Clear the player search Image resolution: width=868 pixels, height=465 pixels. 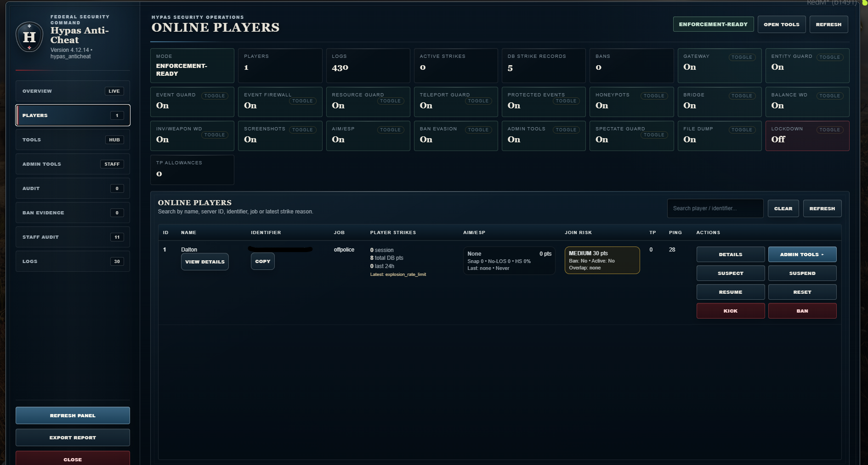click(783, 208)
